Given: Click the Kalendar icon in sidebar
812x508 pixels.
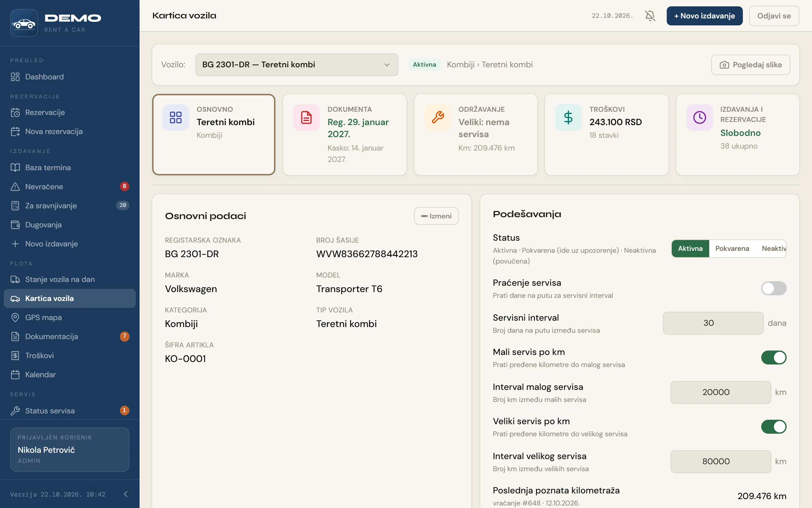Looking at the screenshot, I should coord(15,374).
